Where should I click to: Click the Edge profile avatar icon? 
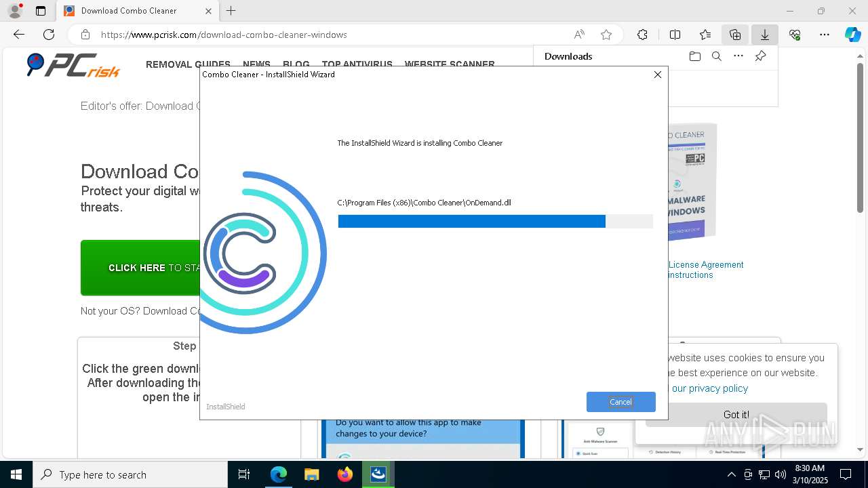point(14,11)
